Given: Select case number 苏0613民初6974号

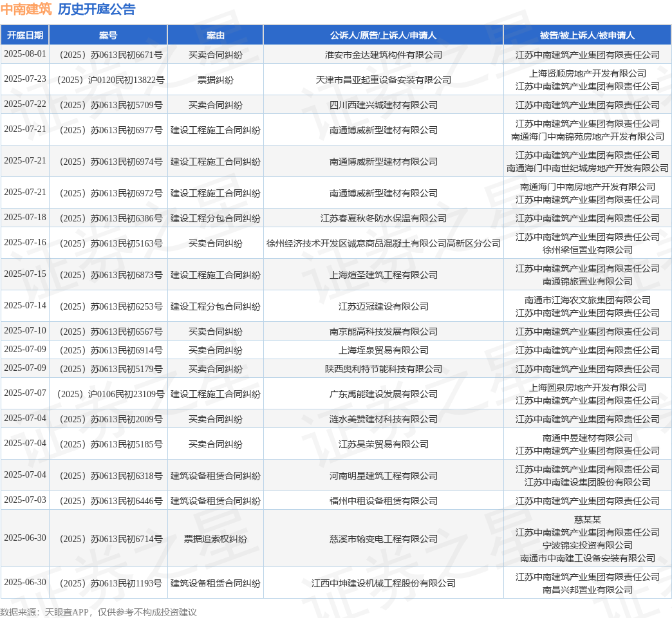Looking at the screenshot, I should [x=111, y=162].
